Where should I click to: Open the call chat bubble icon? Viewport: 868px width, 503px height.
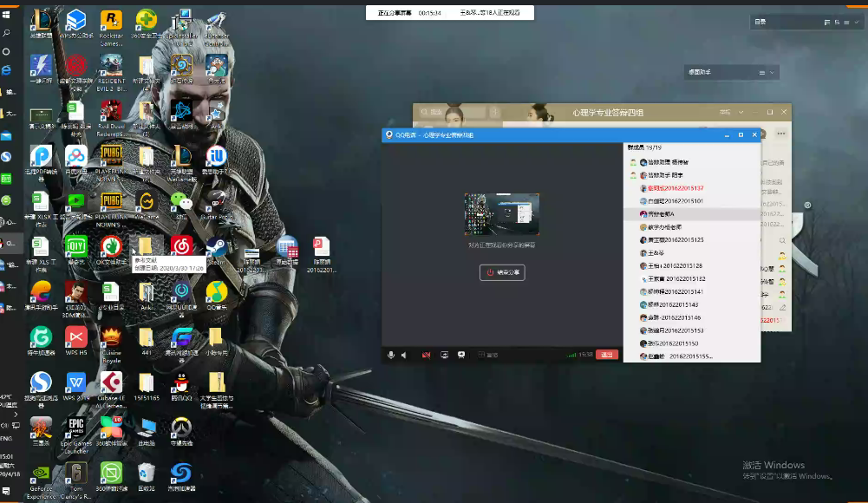click(x=461, y=355)
